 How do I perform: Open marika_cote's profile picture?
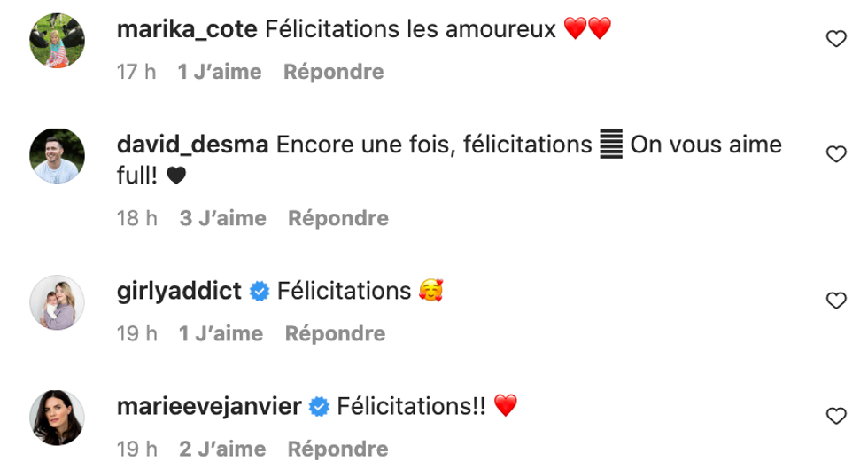(58, 41)
